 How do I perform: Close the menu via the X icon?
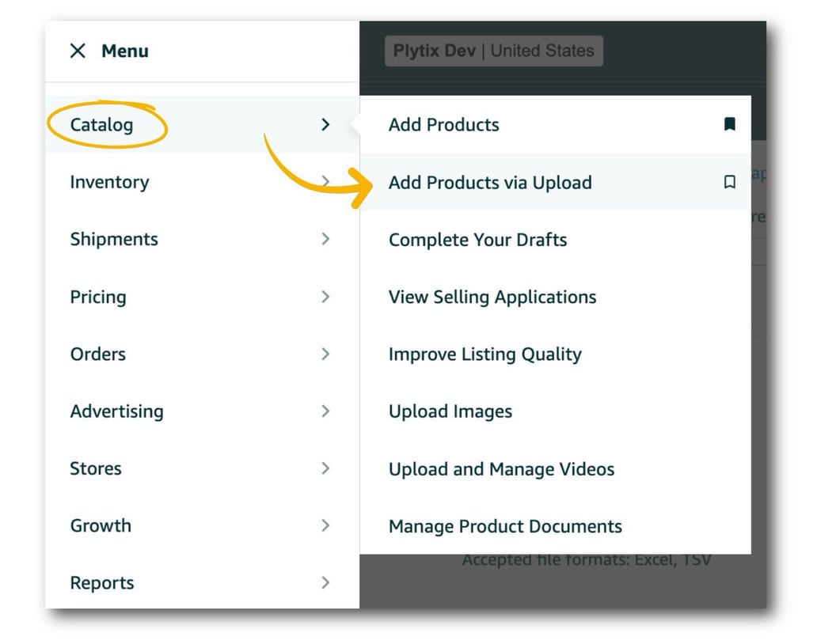[77, 51]
